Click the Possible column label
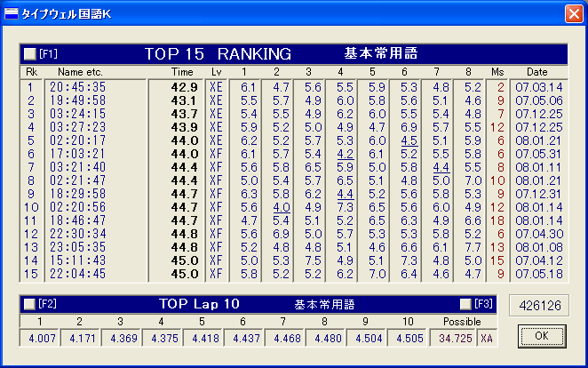Viewport: 588px width, 368px height. [462, 322]
